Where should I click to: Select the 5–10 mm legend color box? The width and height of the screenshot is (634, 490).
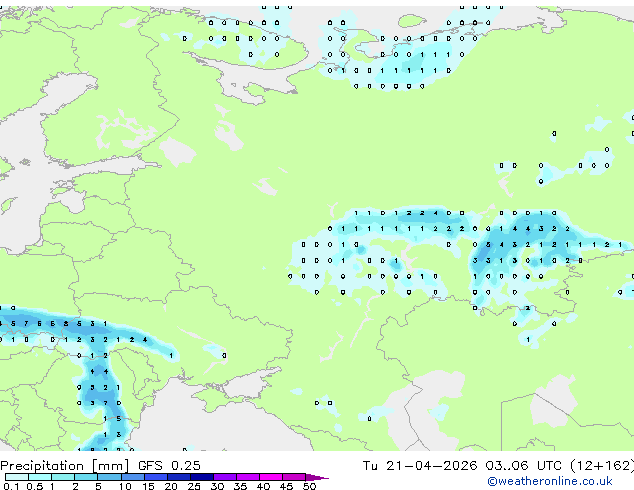[x=109, y=477]
